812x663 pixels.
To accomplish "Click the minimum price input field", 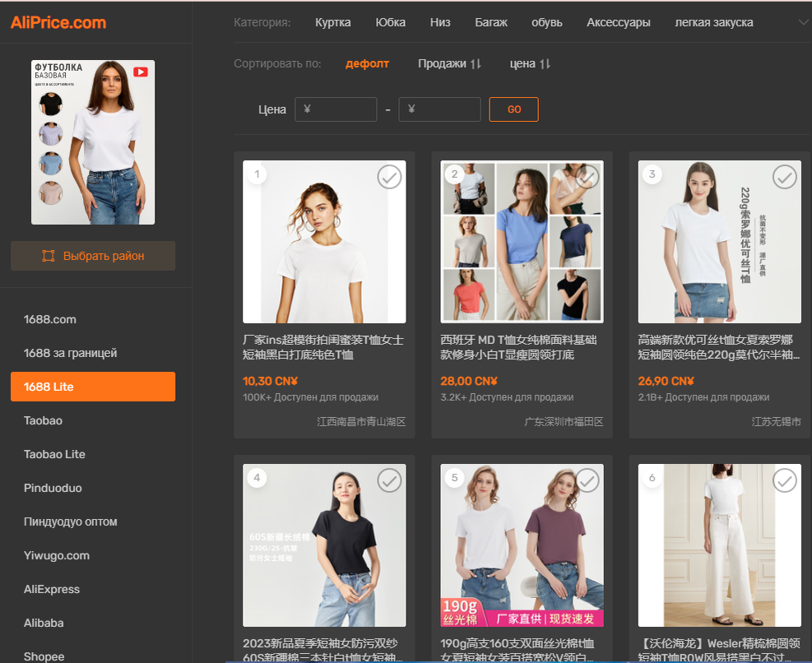I will (x=336, y=109).
